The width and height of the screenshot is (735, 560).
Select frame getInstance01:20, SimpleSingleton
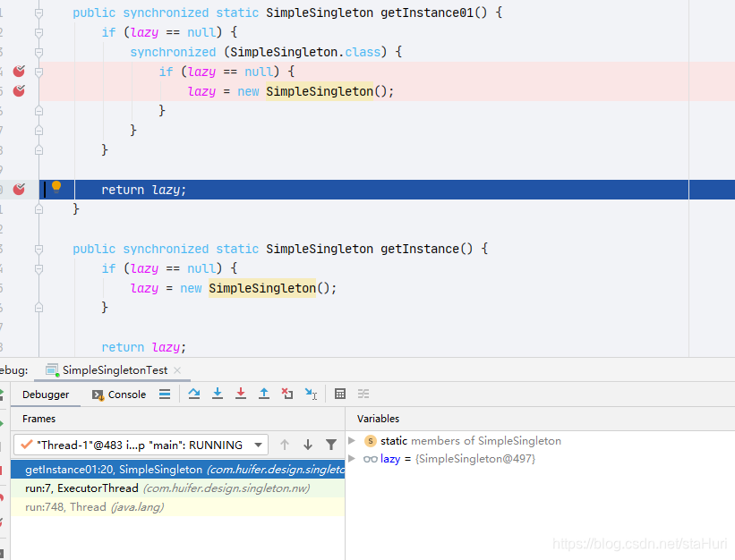(177, 470)
